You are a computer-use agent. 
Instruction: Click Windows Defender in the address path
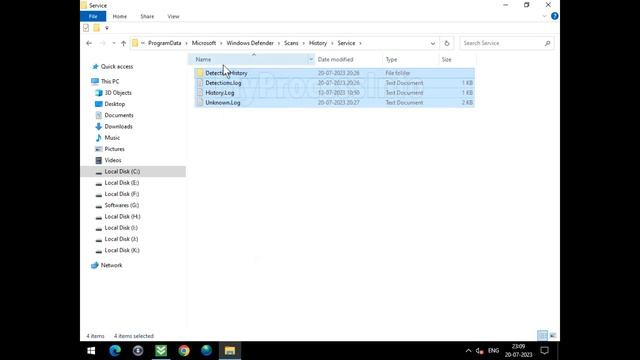click(x=250, y=43)
